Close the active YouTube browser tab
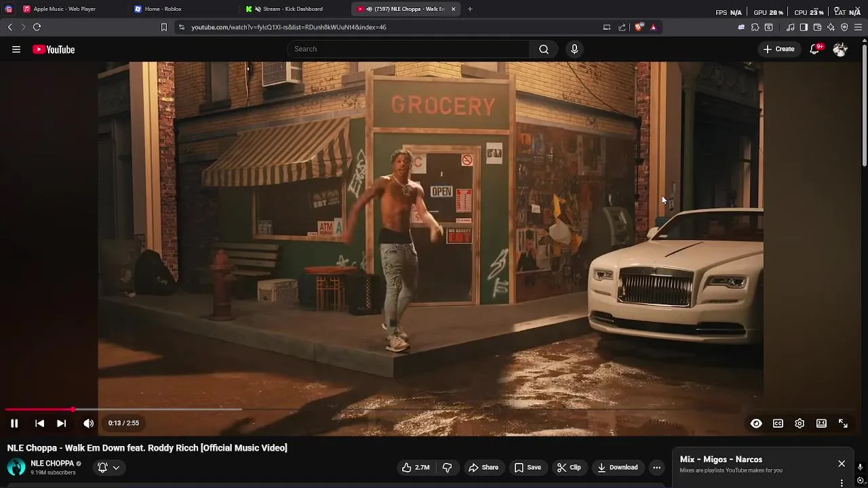868x488 pixels. 453,9
